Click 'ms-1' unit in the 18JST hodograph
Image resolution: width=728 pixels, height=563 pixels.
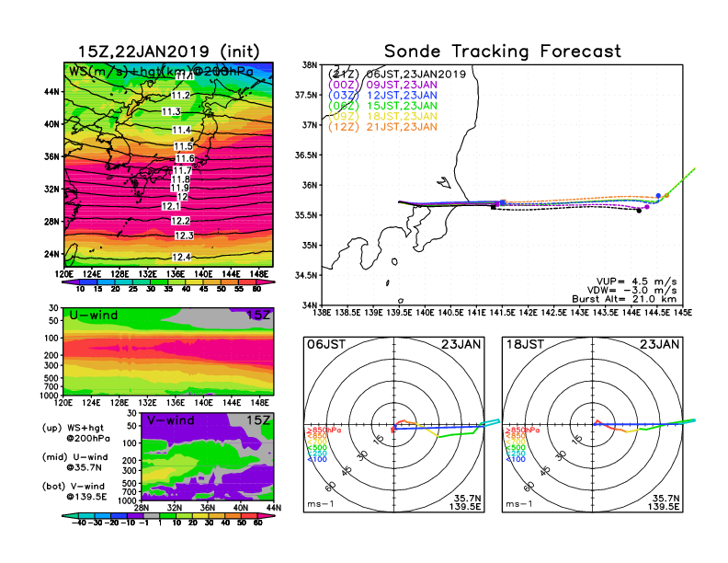click(x=519, y=504)
